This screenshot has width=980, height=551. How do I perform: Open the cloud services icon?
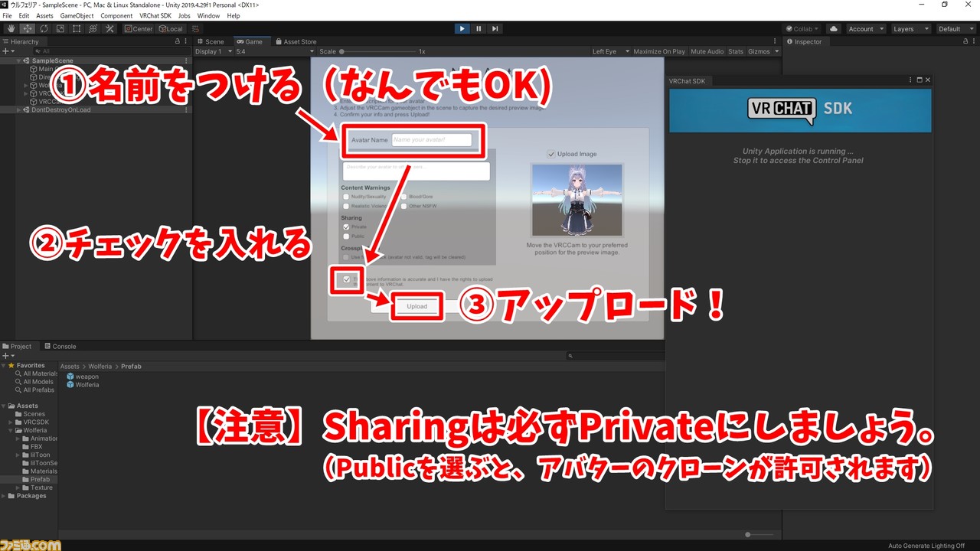834,28
